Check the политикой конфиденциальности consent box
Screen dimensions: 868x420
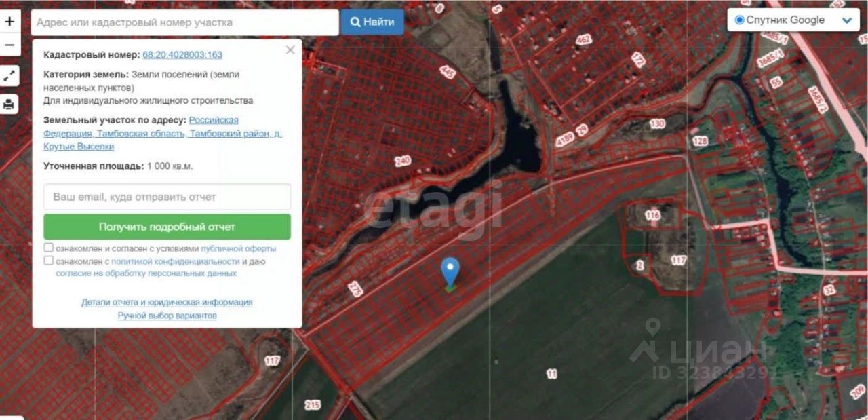tap(49, 261)
